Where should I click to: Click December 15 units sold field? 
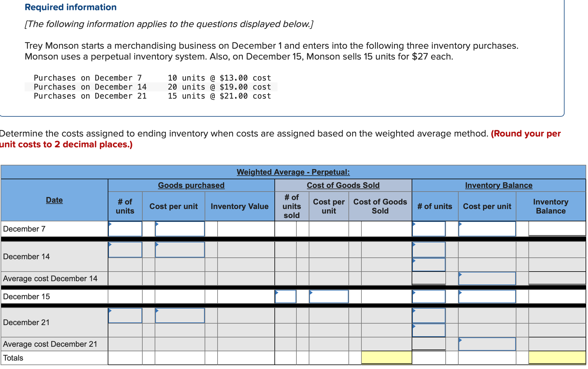286,297
